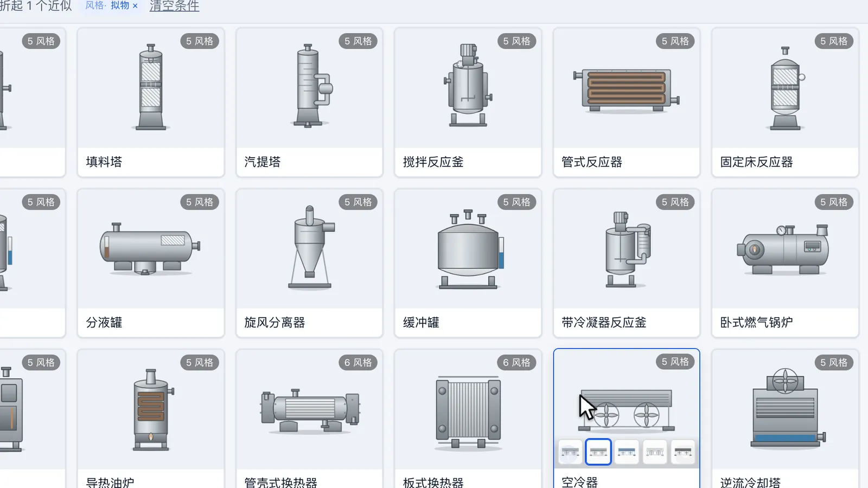Pick the 搅拌反应釜 stirred reactor icon
This screenshot has height=488, width=868.
(468, 85)
